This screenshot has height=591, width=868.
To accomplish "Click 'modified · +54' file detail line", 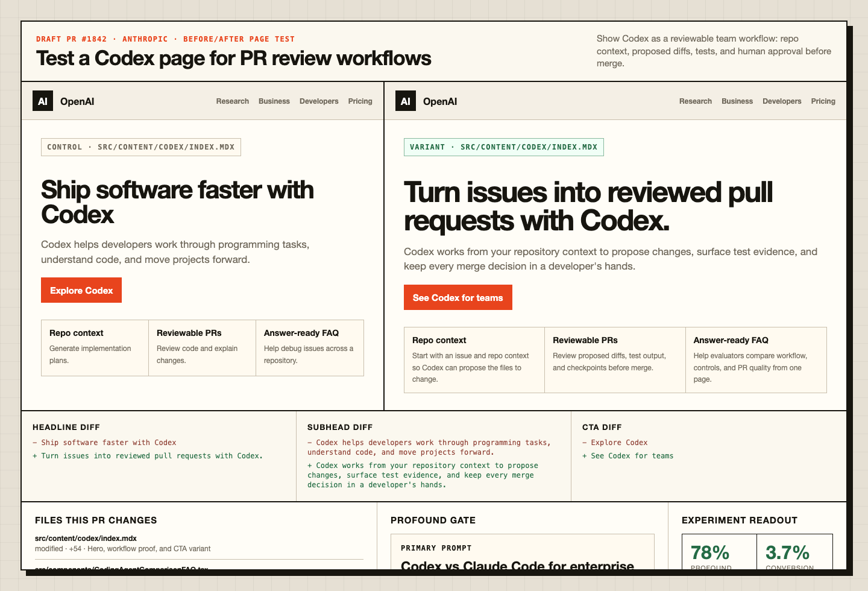I will (x=123, y=549).
